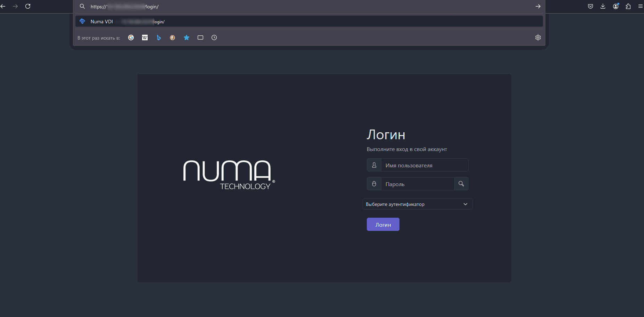This screenshot has height=317, width=644.
Task: Expand the 'Выберите аутентификатор' dropdown
Action: [x=418, y=204]
